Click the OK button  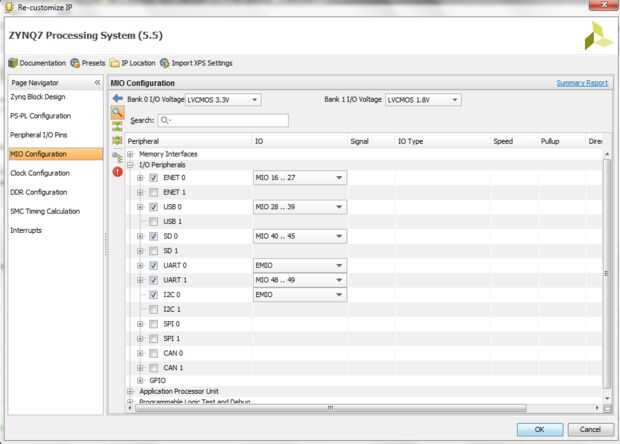pyautogui.click(x=540, y=429)
